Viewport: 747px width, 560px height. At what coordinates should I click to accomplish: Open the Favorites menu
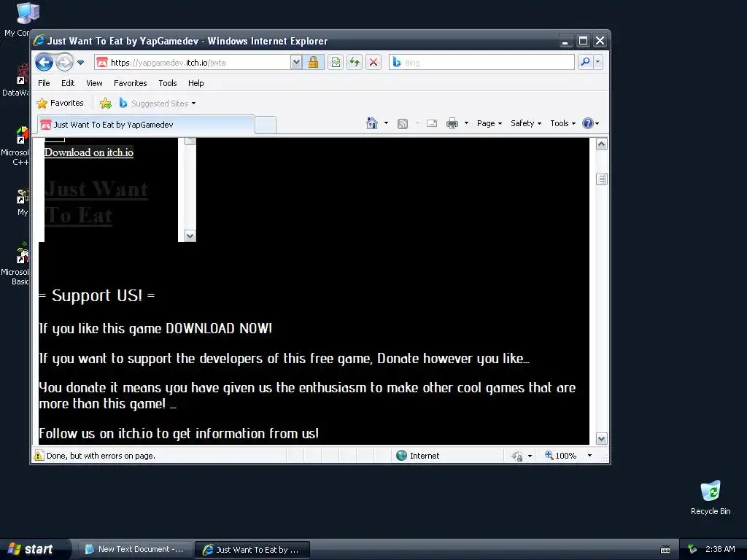130,83
